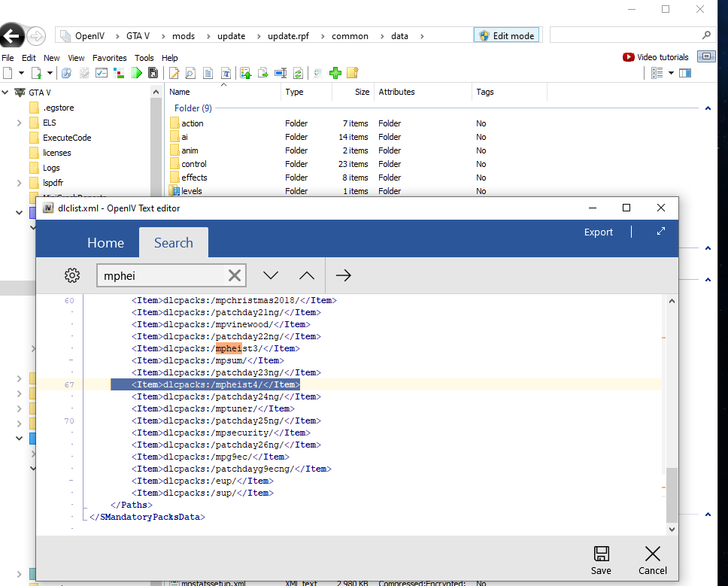Click the refresh icon in the toolbar

(x=298, y=73)
